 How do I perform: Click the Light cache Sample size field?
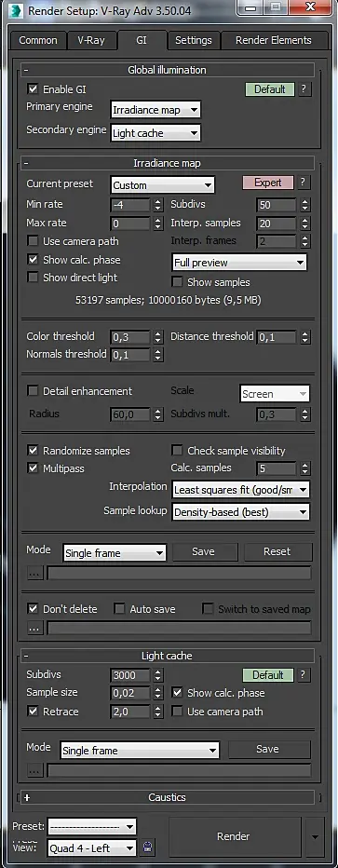tap(130, 693)
